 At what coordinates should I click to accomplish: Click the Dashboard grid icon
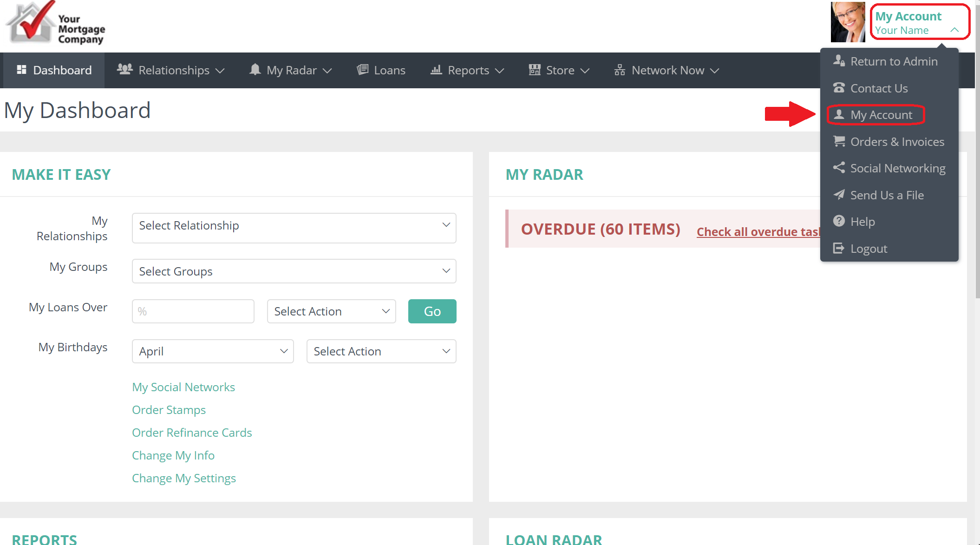click(x=21, y=70)
